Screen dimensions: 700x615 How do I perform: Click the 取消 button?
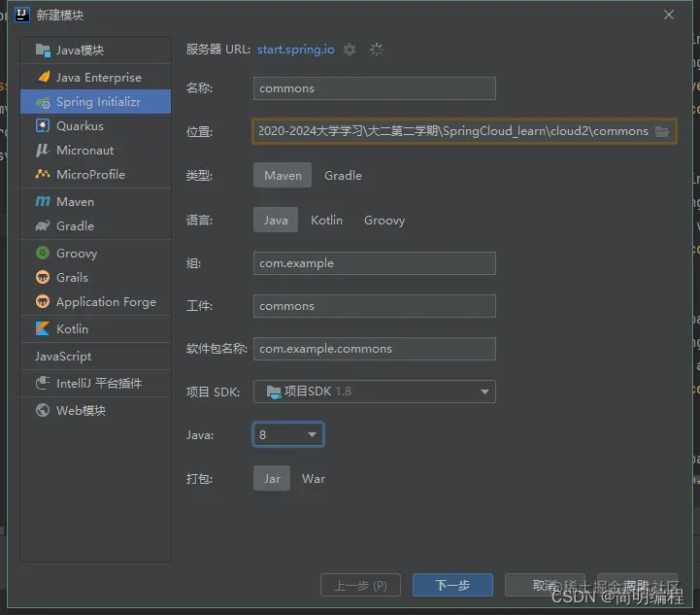(x=545, y=585)
